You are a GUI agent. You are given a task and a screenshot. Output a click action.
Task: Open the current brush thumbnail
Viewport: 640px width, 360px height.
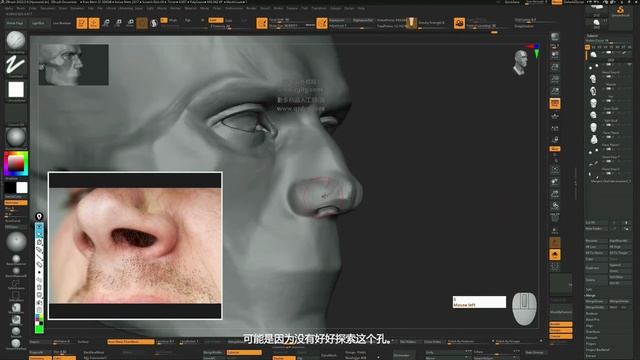[x=16, y=40]
